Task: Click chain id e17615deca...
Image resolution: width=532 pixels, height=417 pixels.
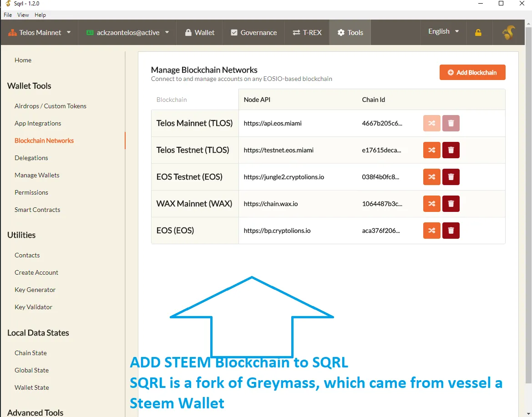Action: point(381,150)
